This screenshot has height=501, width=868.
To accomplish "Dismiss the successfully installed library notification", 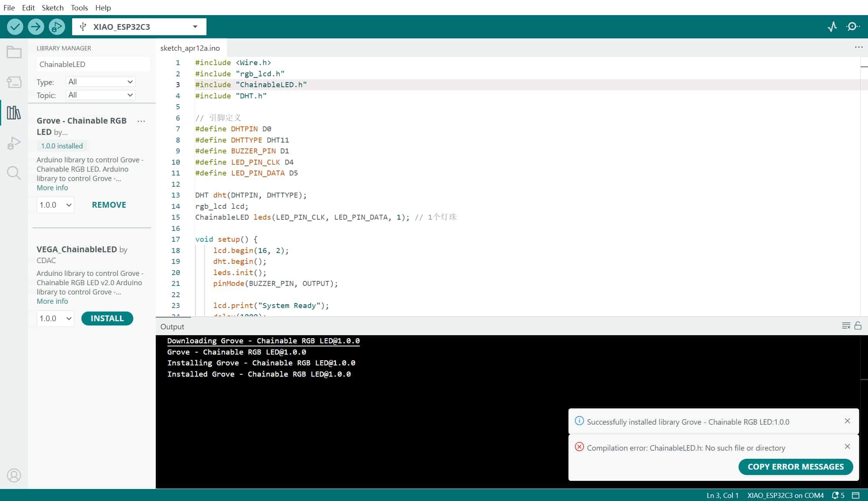I will point(847,421).
